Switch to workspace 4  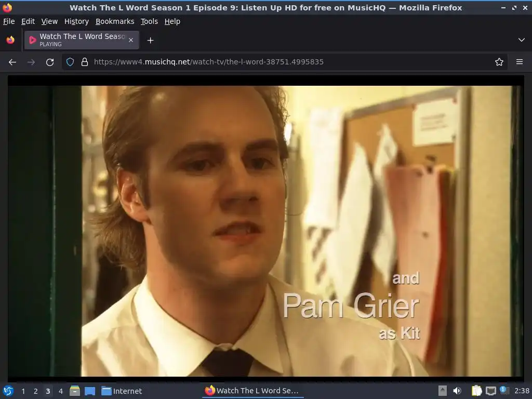61,391
